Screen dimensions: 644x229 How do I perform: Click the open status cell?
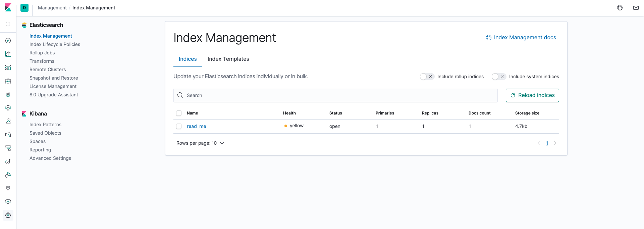pyautogui.click(x=335, y=126)
